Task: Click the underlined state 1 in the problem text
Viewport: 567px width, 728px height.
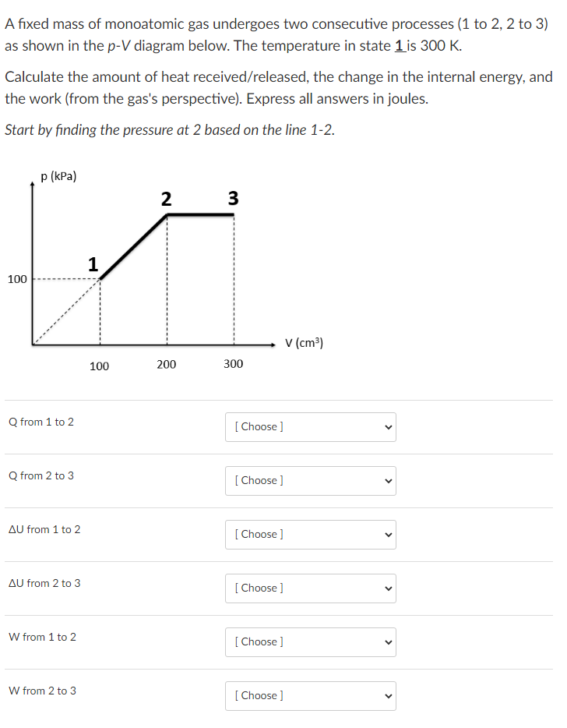Action: point(400,46)
